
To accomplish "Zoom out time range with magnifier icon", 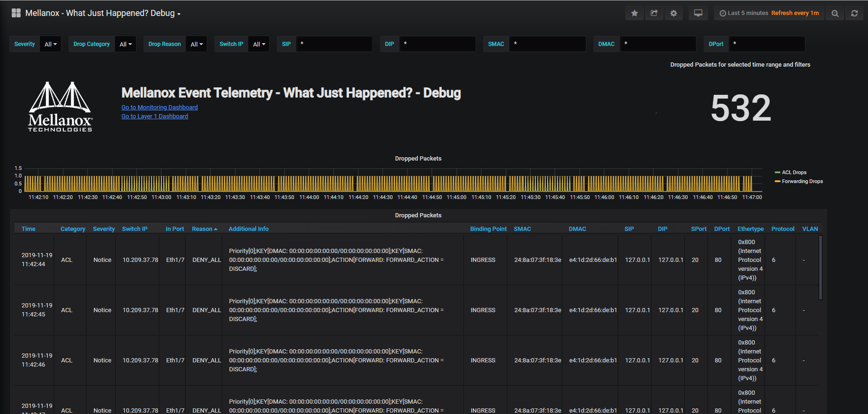I will (835, 13).
